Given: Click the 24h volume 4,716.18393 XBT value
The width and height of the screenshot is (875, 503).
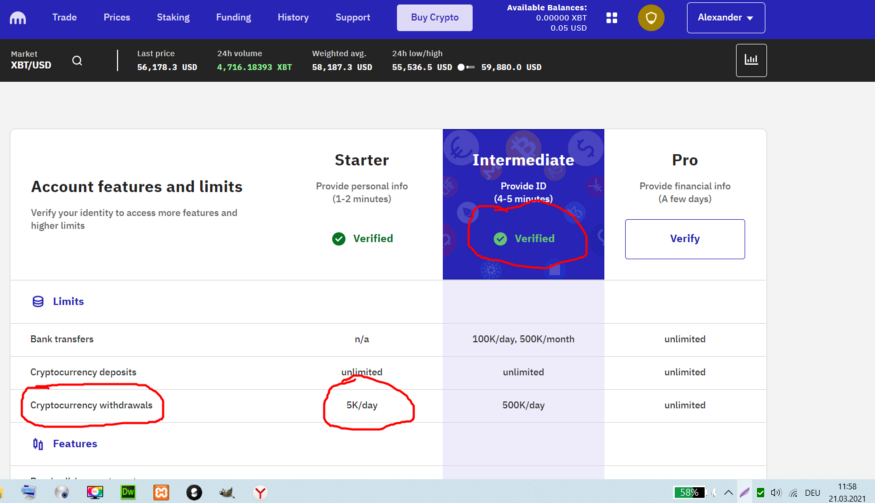Looking at the screenshot, I should click(254, 67).
